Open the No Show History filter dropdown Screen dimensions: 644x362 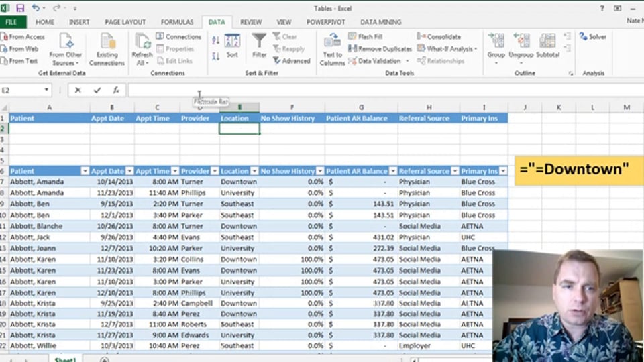(x=320, y=171)
